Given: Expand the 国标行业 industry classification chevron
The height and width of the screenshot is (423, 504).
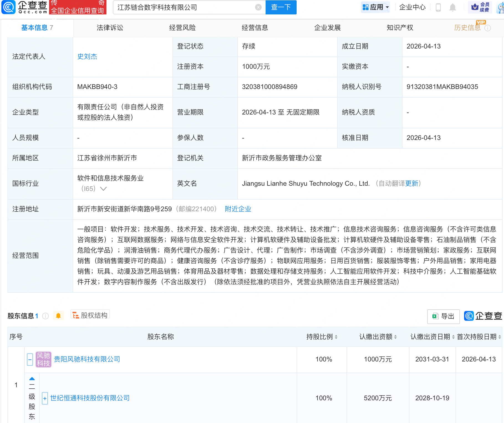Looking at the screenshot, I should 103,189.
